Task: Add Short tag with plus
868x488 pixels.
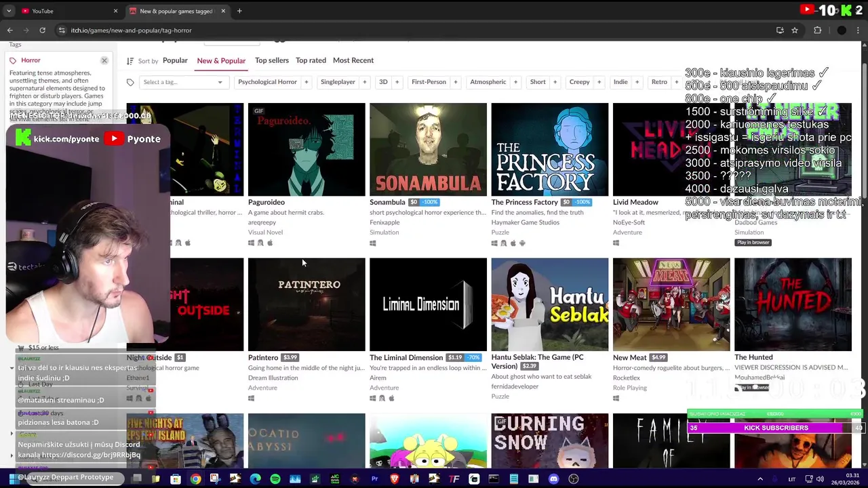Action: point(555,82)
